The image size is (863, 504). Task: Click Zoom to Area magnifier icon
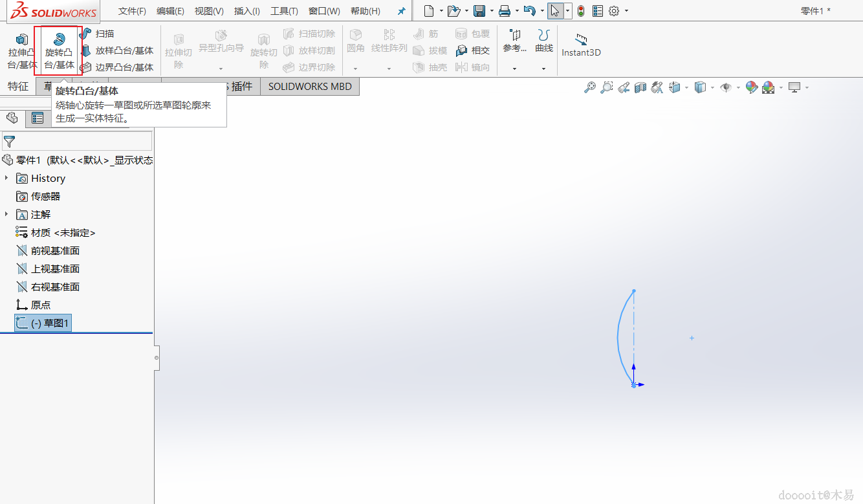[x=607, y=87]
